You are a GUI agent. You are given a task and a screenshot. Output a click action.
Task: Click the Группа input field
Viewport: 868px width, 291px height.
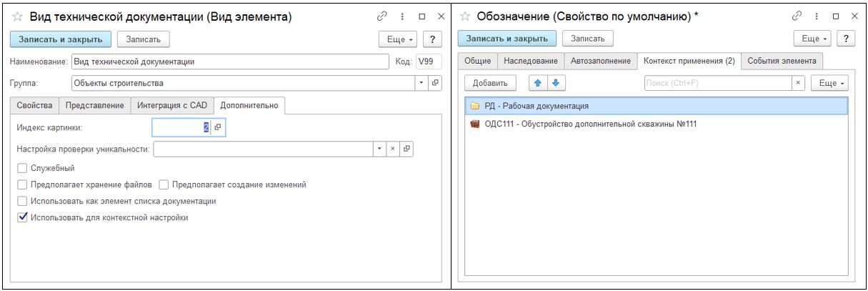point(243,83)
